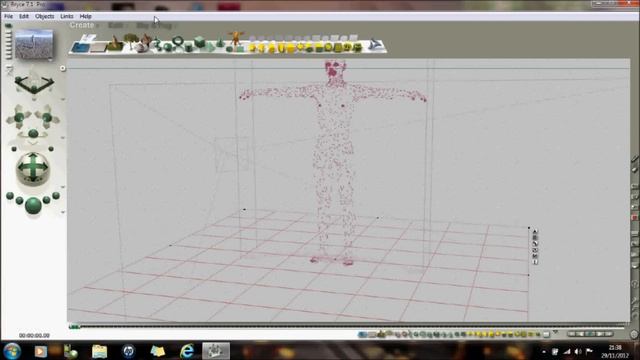Click the right camera cross control
The height and width of the screenshot is (360, 640).
pyautogui.click(x=47, y=118)
